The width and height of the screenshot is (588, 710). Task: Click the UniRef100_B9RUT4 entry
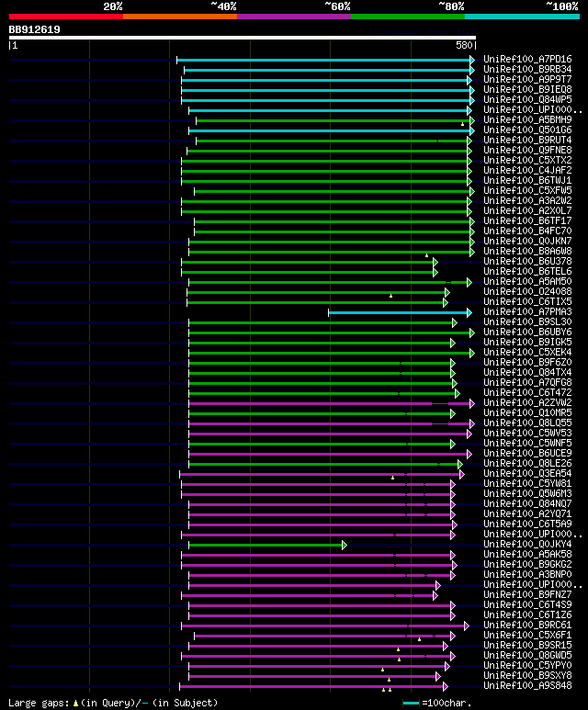click(527, 140)
